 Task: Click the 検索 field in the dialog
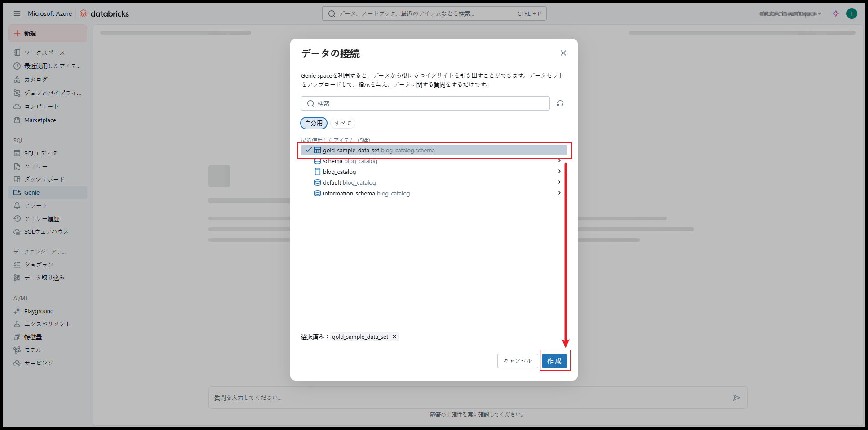coord(425,103)
